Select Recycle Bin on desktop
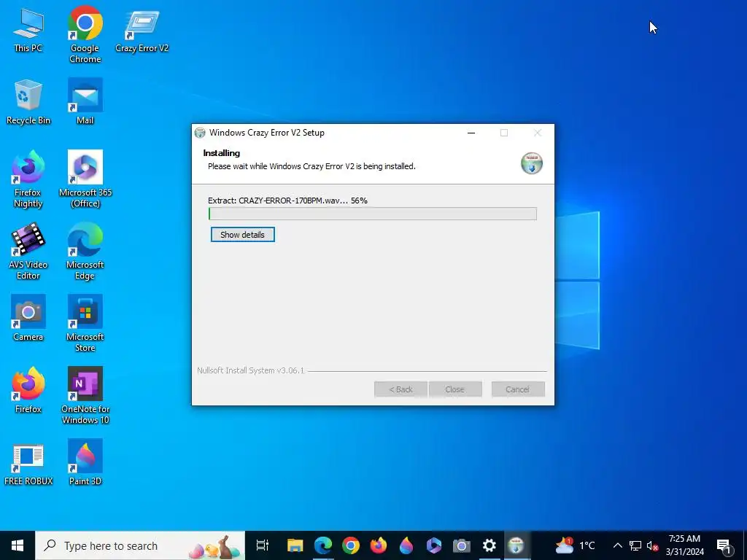Screen dimensions: 747x560 28,102
